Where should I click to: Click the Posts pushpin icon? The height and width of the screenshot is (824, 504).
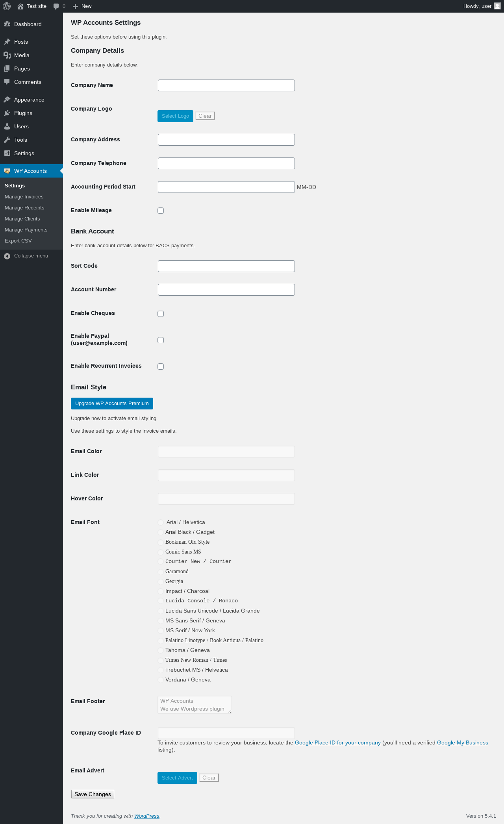click(7, 42)
